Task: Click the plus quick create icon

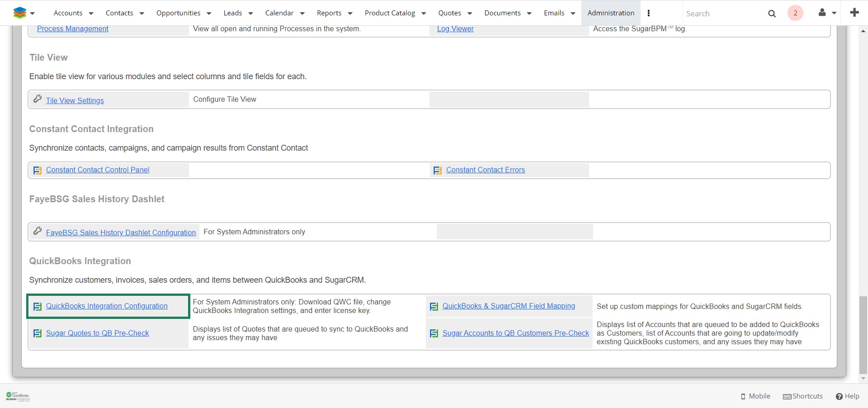Action: pyautogui.click(x=854, y=13)
